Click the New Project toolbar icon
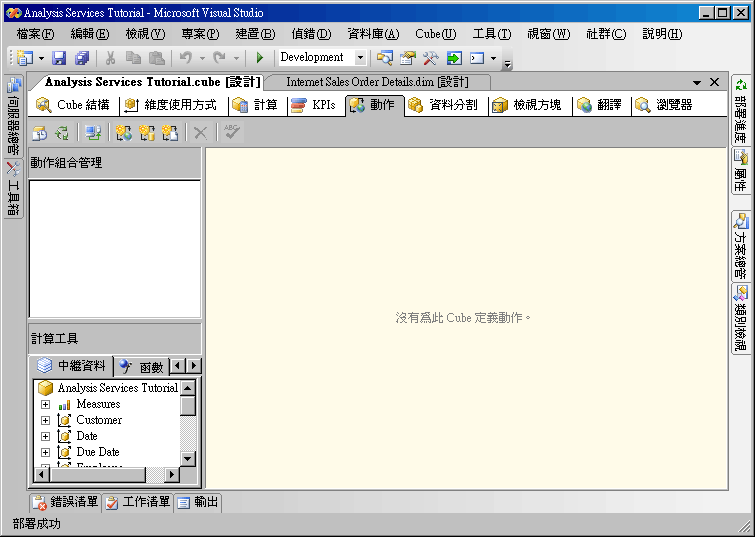The width and height of the screenshot is (755, 537). (x=25, y=58)
